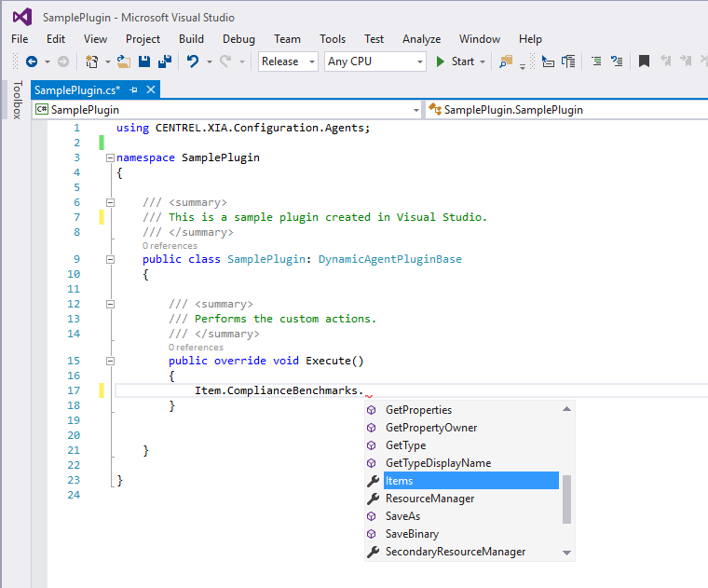This screenshot has width=708, height=588.
Task: Click the Redo arrow icon
Action: [225, 62]
